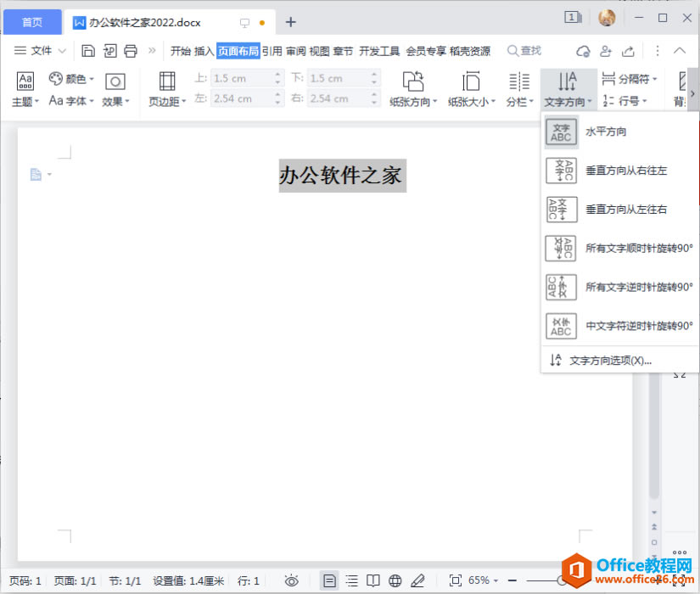Toggle full screen with the bracket icon
This screenshot has width=700, height=594.
456,580
